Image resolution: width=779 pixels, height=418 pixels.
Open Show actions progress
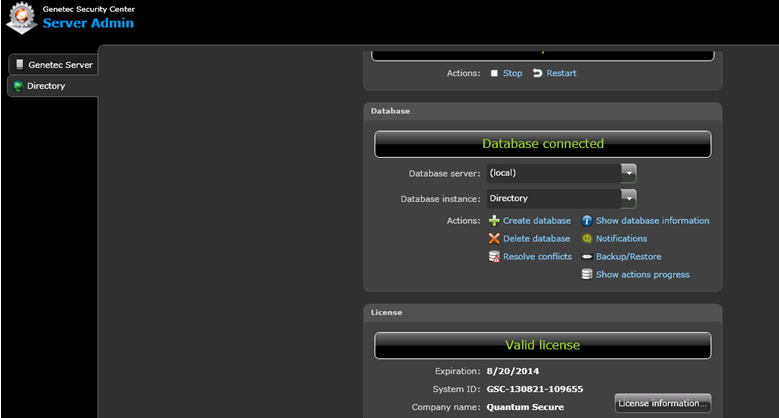[x=641, y=275]
